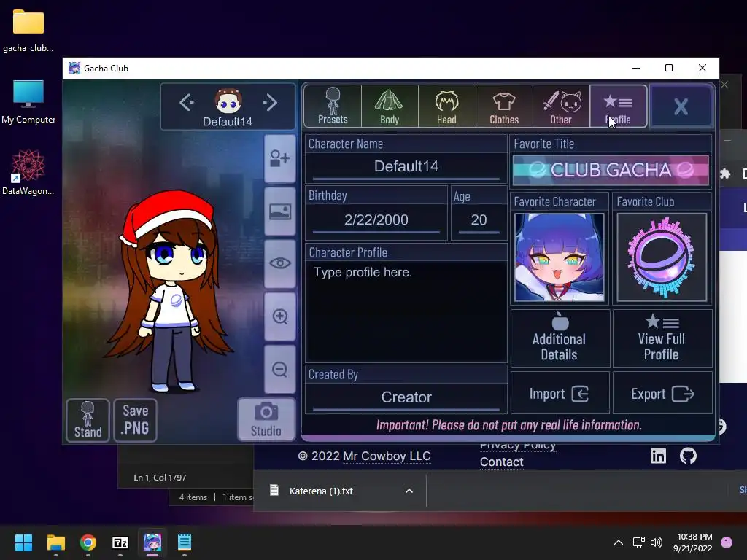The height and width of the screenshot is (560, 747).
Task: Go to the next character with the right arrow
Action: 270,102
